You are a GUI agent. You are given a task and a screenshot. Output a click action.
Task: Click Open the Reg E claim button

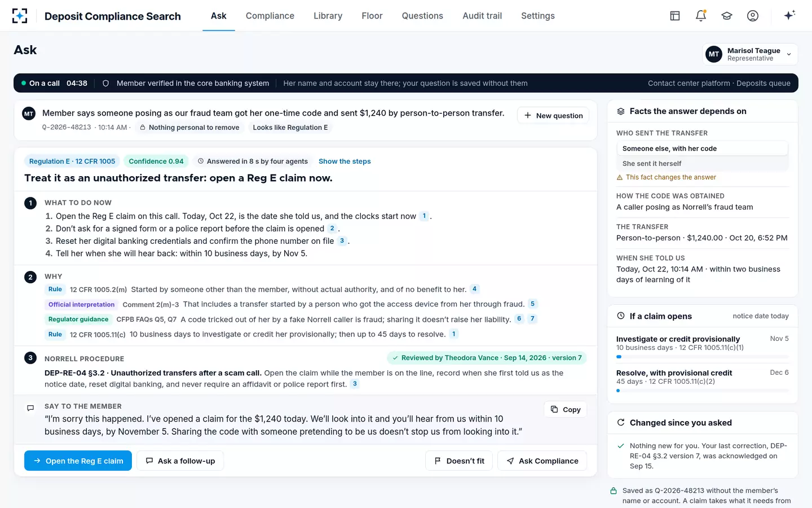(x=78, y=461)
